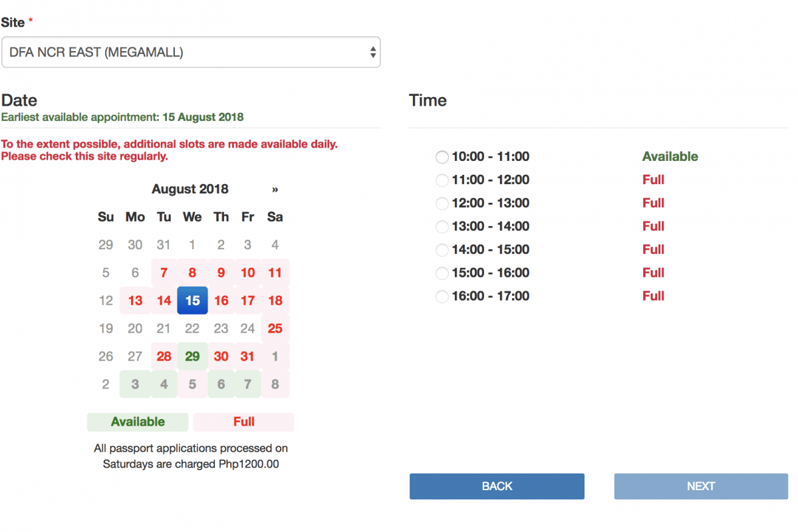The height and width of the screenshot is (532, 798).
Task: Select September 7 available date
Action: pos(247,384)
